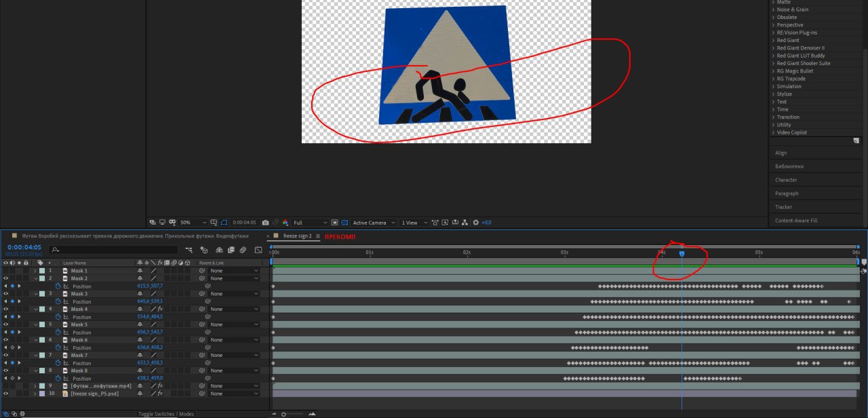The image size is (868, 418).
Task: Click the fast previews icon
Action: 445,223
